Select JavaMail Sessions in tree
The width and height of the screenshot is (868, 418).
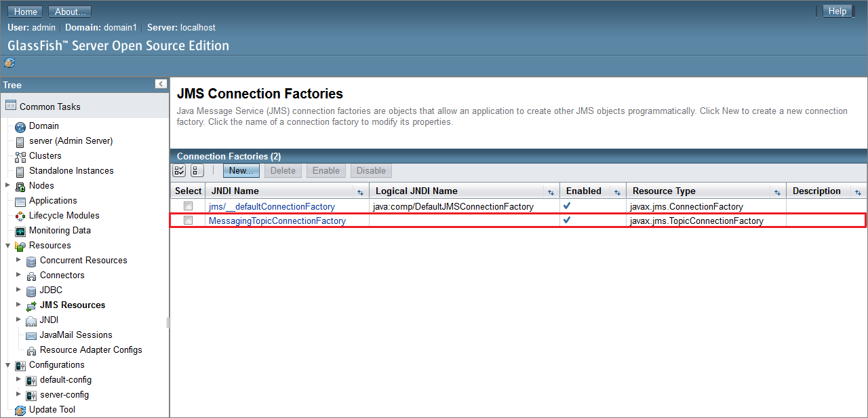pos(76,335)
